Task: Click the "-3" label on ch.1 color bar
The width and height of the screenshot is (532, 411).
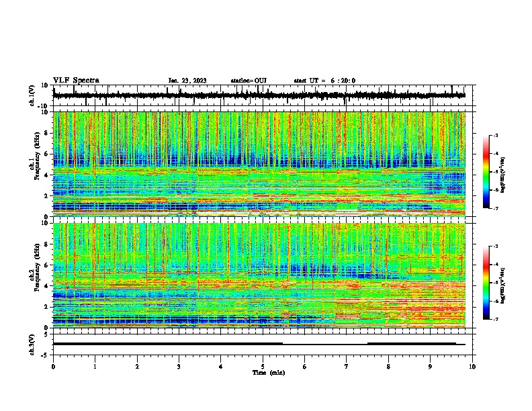Action: point(495,136)
